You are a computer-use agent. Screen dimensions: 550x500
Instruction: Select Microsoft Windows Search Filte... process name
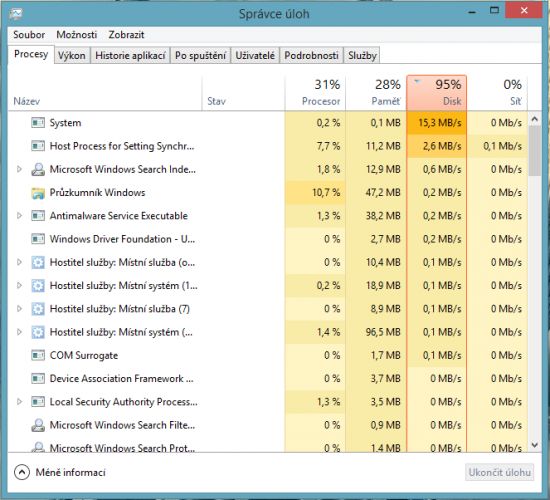pyautogui.click(x=122, y=425)
